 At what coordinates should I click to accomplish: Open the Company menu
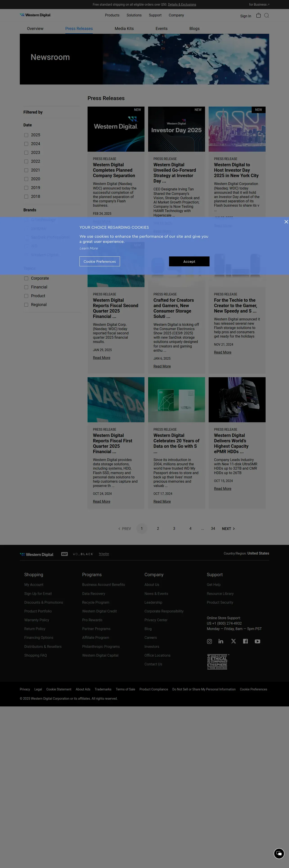[176, 15]
